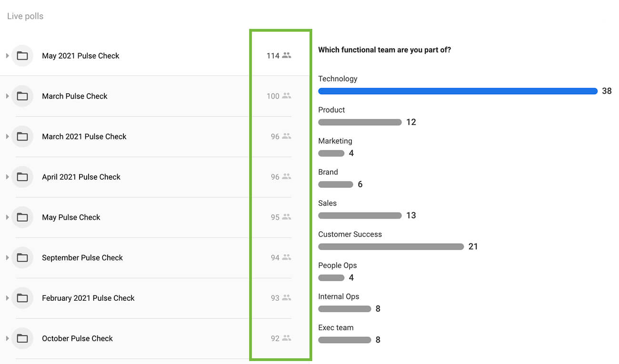Click the folder icon beside April 2021 Pulse Check
619x364 pixels.
[22, 177]
